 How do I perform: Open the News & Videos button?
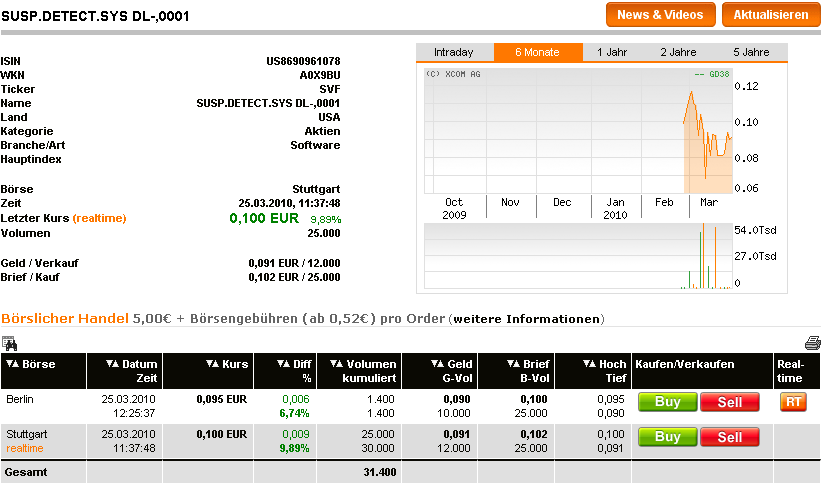tap(660, 15)
